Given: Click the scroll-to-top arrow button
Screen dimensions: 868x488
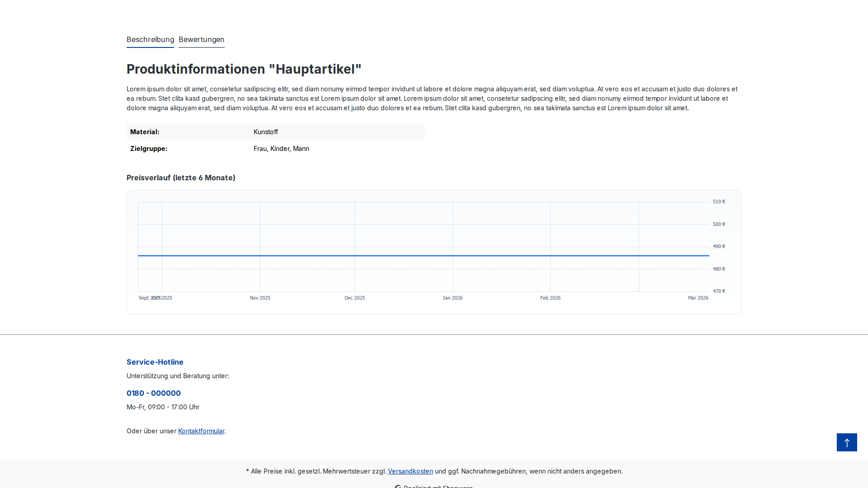Looking at the screenshot, I should (x=847, y=442).
